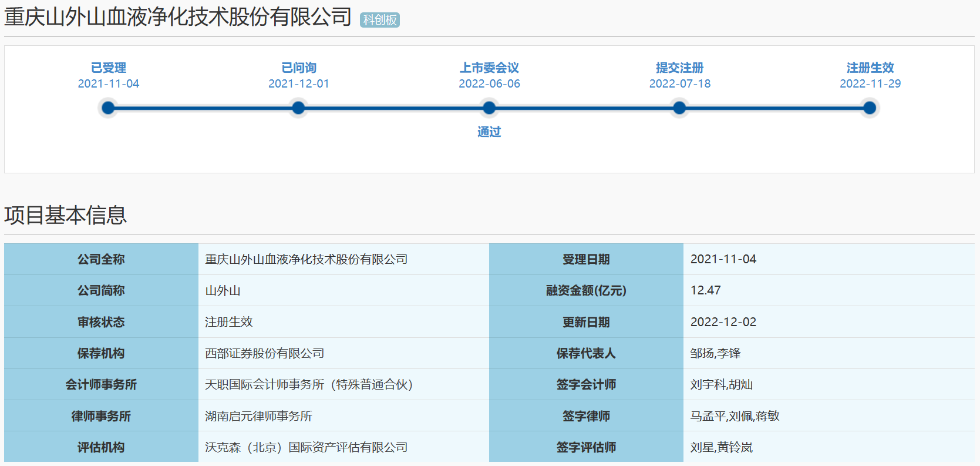Click timeline date 2022-06-06
This screenshot has width=980, height=466.
click(x=489, y=83)
